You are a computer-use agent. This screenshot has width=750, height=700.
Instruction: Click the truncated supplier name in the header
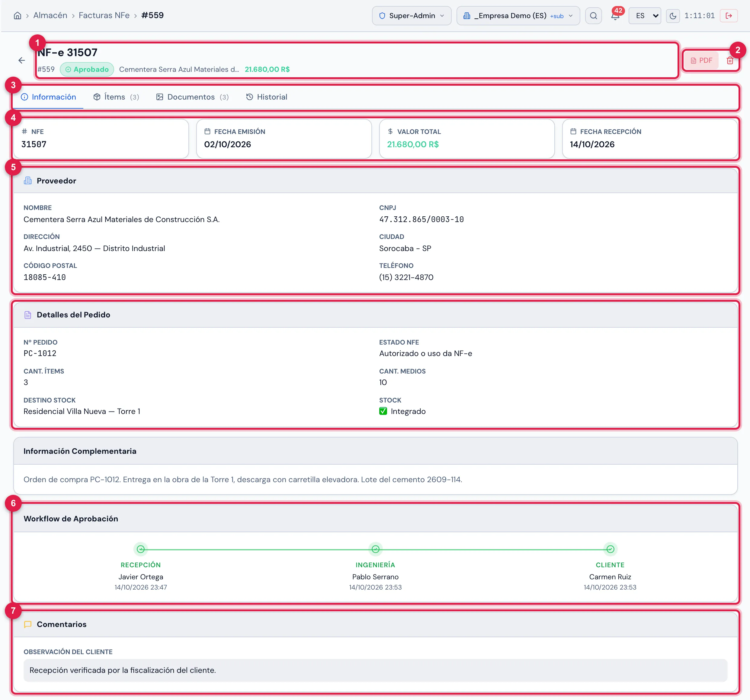click(x=179, y=69)
